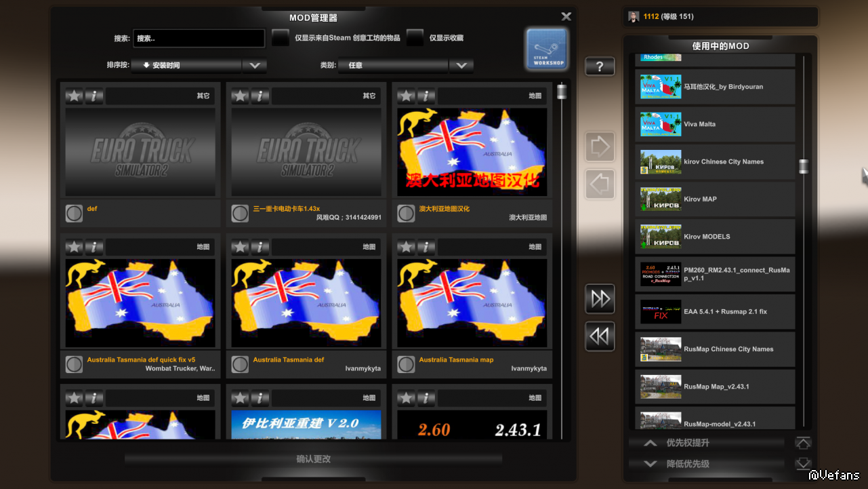View info for Australia Tasmania map mod
The height and width of the screenshot is (489, 868).
point(426,248)
